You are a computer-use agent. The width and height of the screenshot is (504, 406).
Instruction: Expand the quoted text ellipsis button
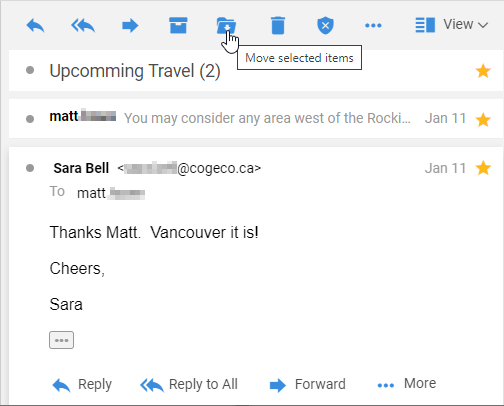coord(61,340)
